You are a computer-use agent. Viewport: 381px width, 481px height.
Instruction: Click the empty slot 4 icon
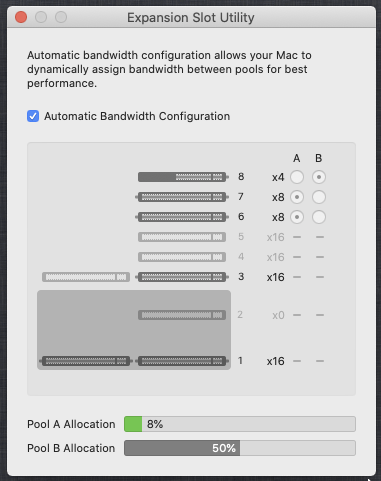(182, 257)
